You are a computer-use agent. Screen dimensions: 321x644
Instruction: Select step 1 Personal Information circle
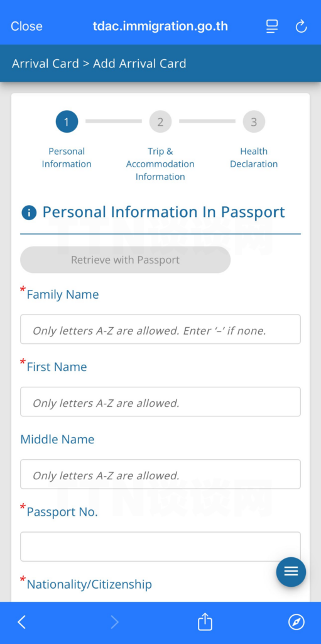click(x=67, y=121)
